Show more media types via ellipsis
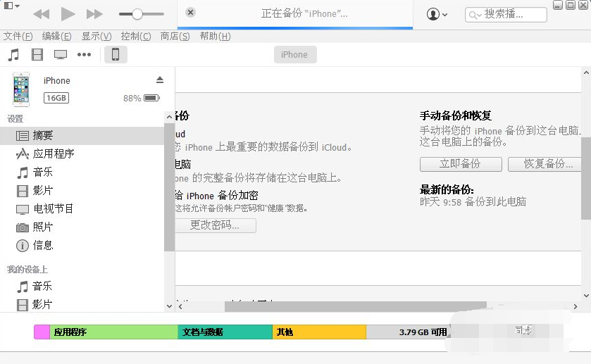Image resolution: width=591 pixels, height=364 pixels. click(84, 55)
